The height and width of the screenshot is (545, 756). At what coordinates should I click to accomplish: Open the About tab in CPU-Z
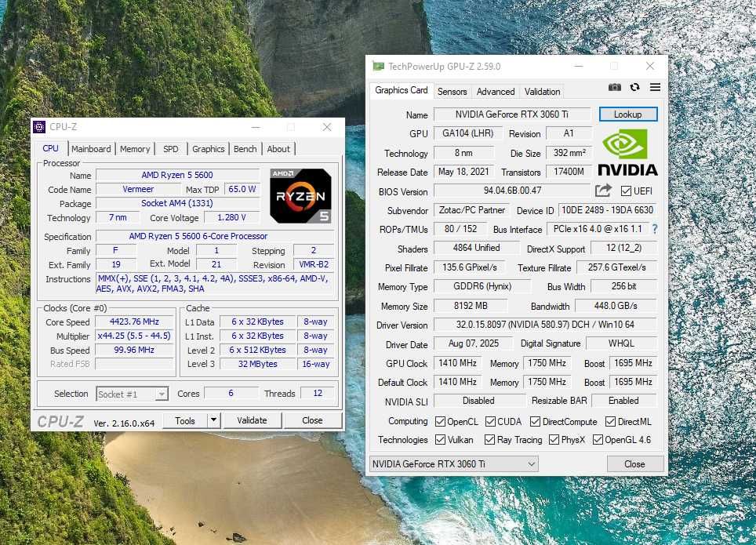[x=278, y=149]
